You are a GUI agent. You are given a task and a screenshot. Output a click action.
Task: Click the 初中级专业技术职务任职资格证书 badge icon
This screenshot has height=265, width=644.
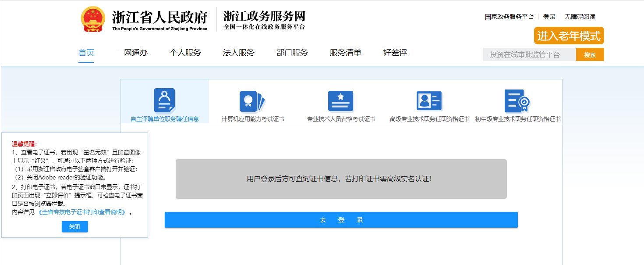pos(517,101)
